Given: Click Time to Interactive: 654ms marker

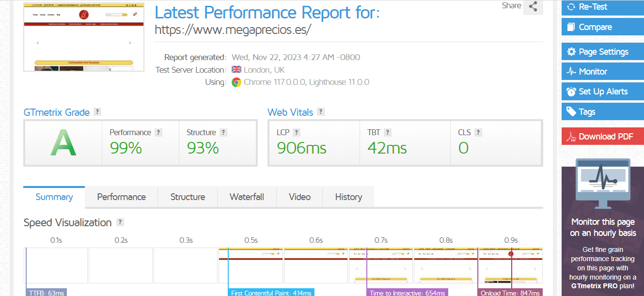Looking at the screenshot, I should click(x=407, y=293).
